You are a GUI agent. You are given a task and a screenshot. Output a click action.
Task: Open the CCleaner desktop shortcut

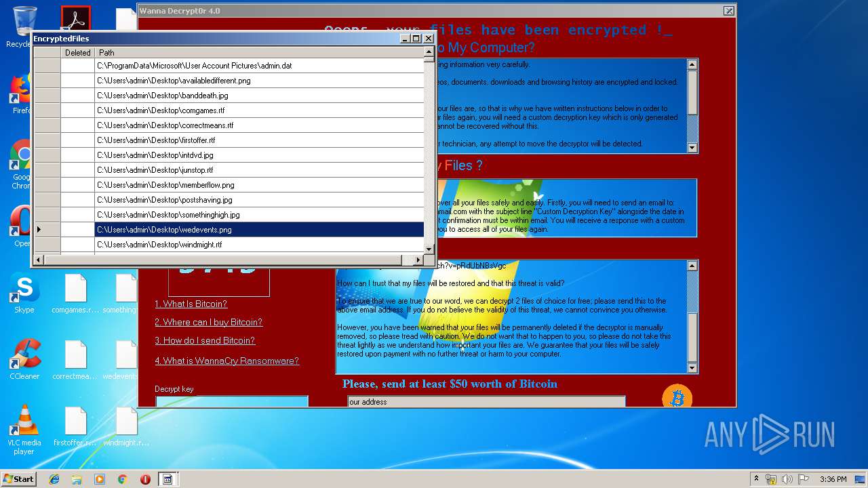24,359
